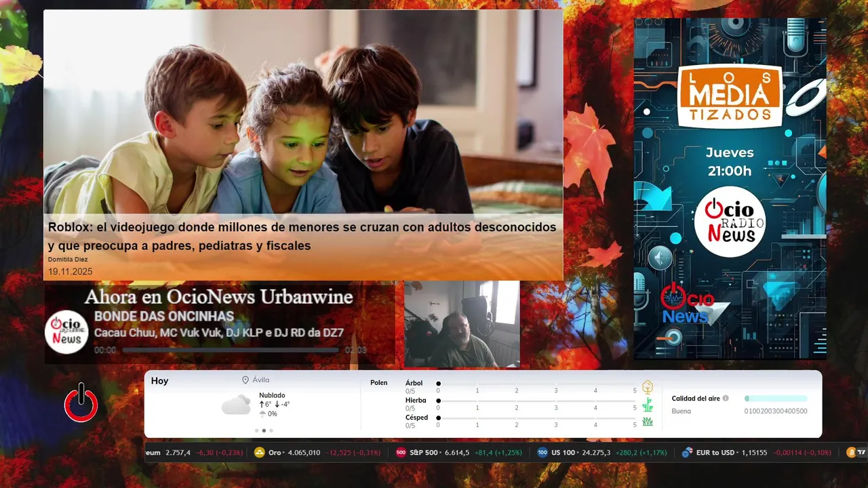Viewport: 868px width, 488px height.
Task: Click the Árbol pollen level slider
Action: pyautogui.click(x=536, y=384)
